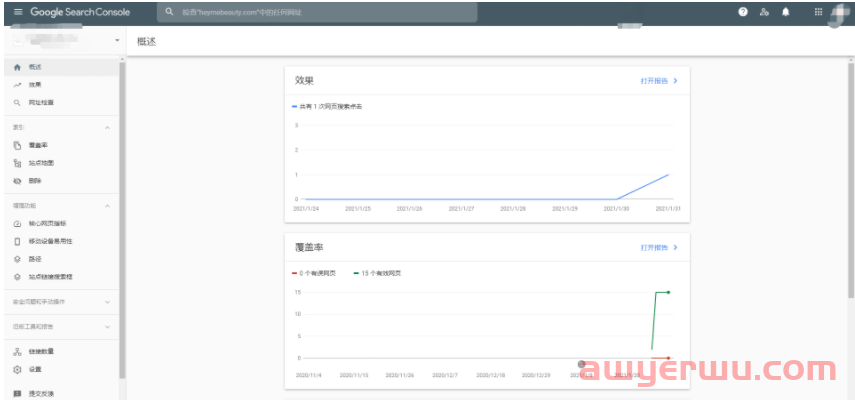Click the phone icon for 移动设备易用性
This screenshot has width=855, height=400.
point(17,241)
